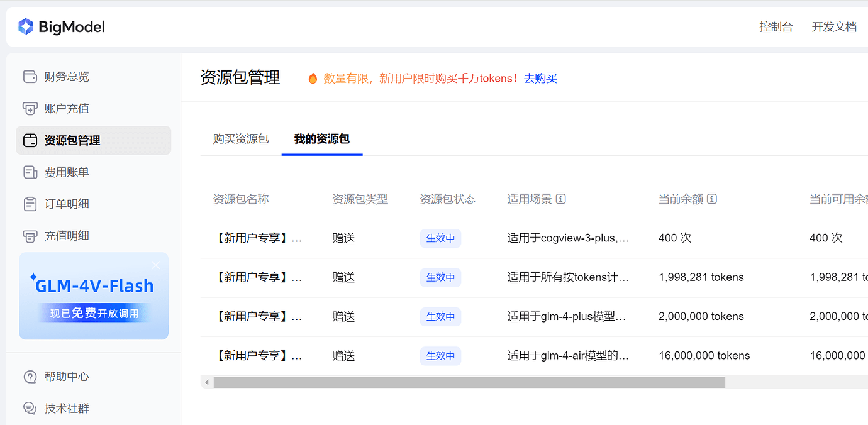Click the BigModel logo icon
This screenshot has width=868, height=425.
pos(26,26)
